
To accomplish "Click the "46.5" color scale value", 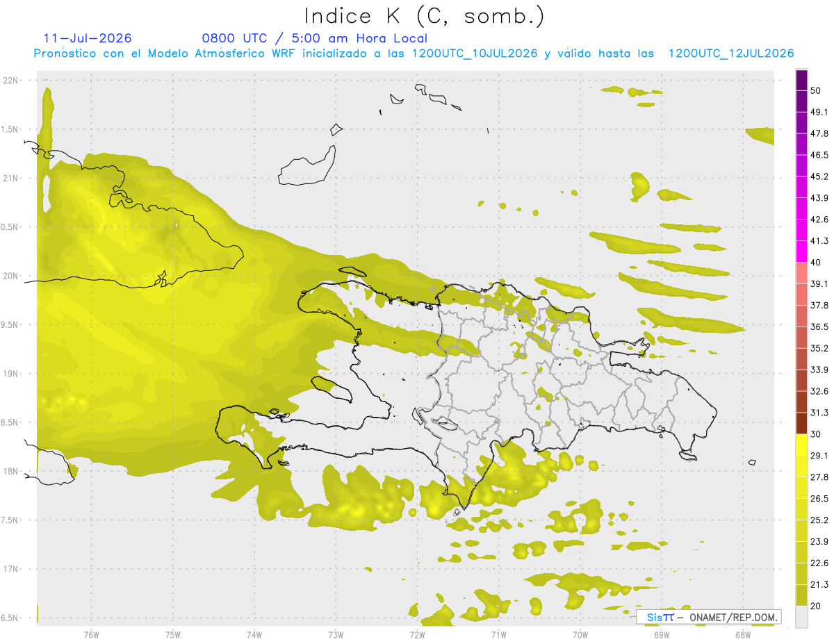I will coord(819,155).
